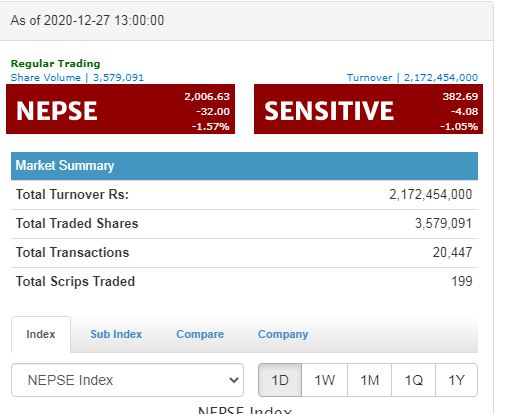Choose the 1Q chart period

[414, 380]
